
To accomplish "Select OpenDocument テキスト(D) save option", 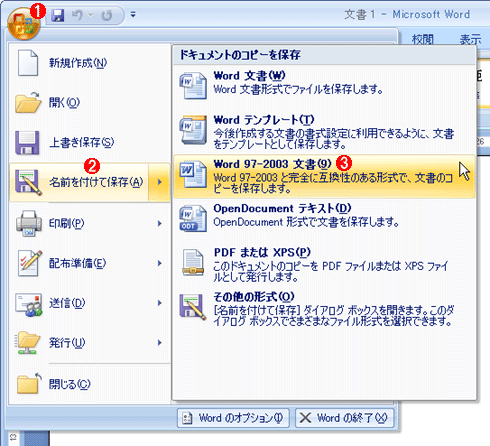I will click(x=324, y=218).
